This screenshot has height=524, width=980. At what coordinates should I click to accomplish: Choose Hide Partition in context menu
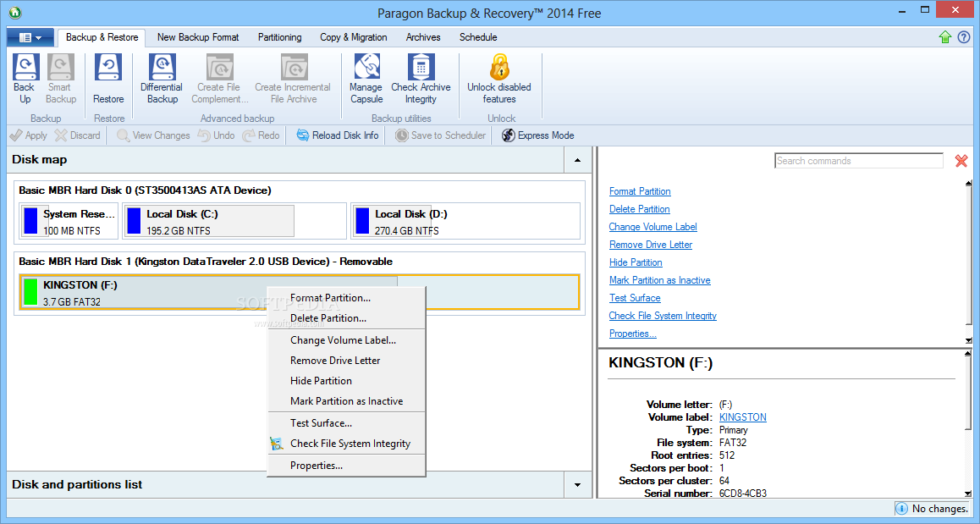pos(347,381)
